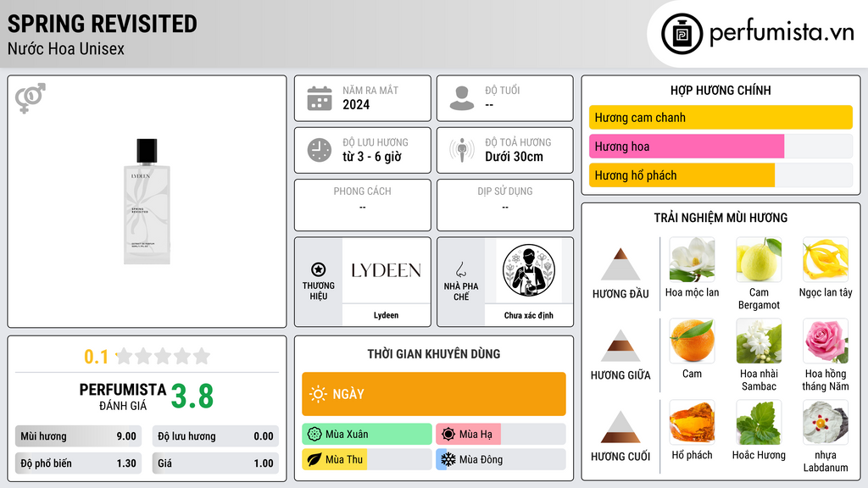Click the person silhouette age icon
Viewport: 868px width, 488px height.
click(x=462, y=98)
